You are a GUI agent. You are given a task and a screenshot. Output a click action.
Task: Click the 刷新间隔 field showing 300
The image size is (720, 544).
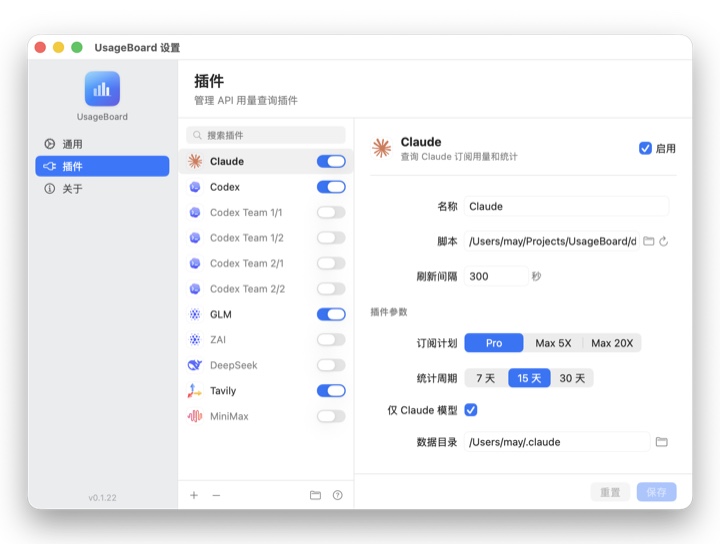496,276
